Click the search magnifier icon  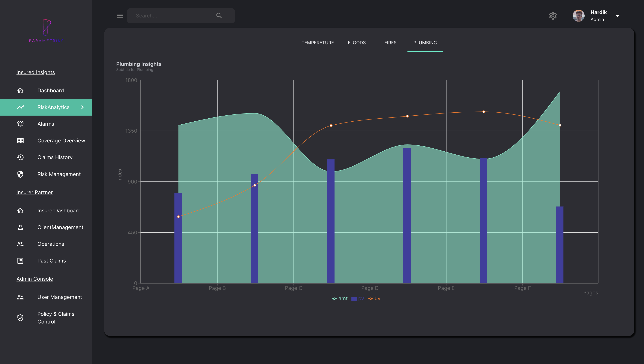[219, 16]
